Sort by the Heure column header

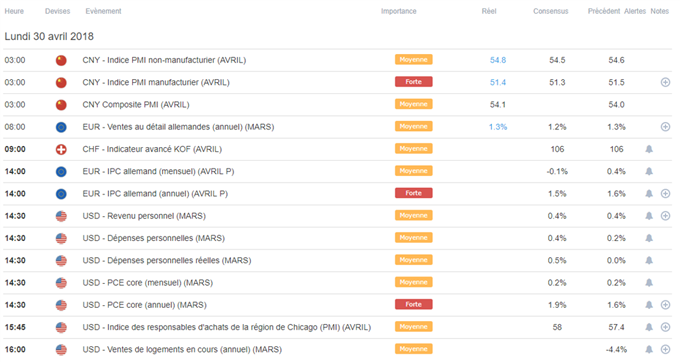click(x=14, y=11)
